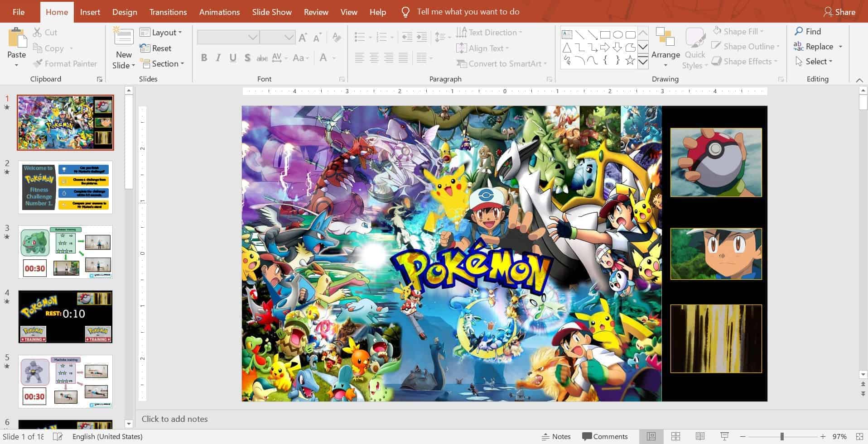This screenshot has height=444, width=868.
Task: Switch to the Design tab
Action: (125, 12)
